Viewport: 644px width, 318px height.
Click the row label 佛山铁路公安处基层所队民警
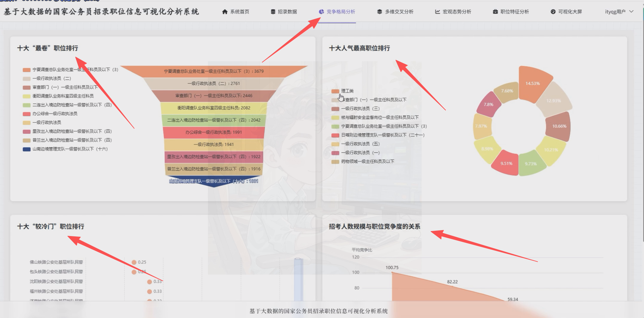coord(56,262)
